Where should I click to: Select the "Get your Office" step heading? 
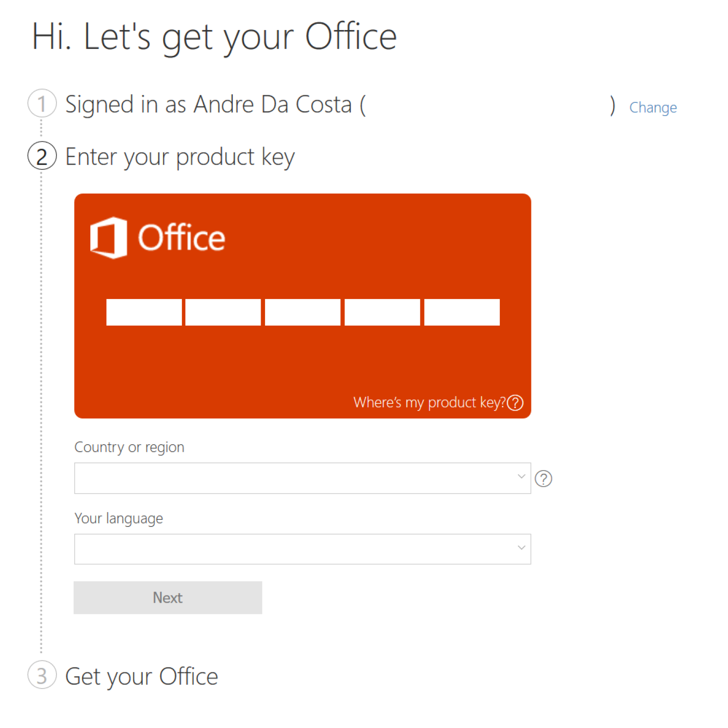coord(142,677)
